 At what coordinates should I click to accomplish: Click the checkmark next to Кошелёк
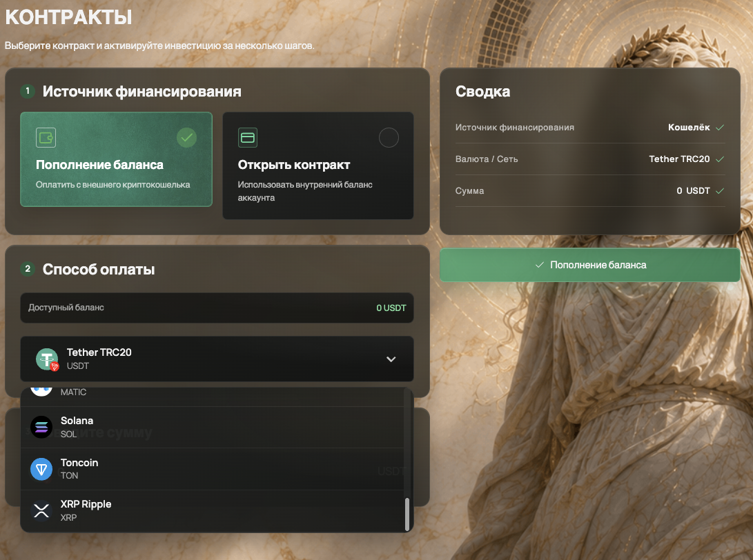(x=720, y=128)
